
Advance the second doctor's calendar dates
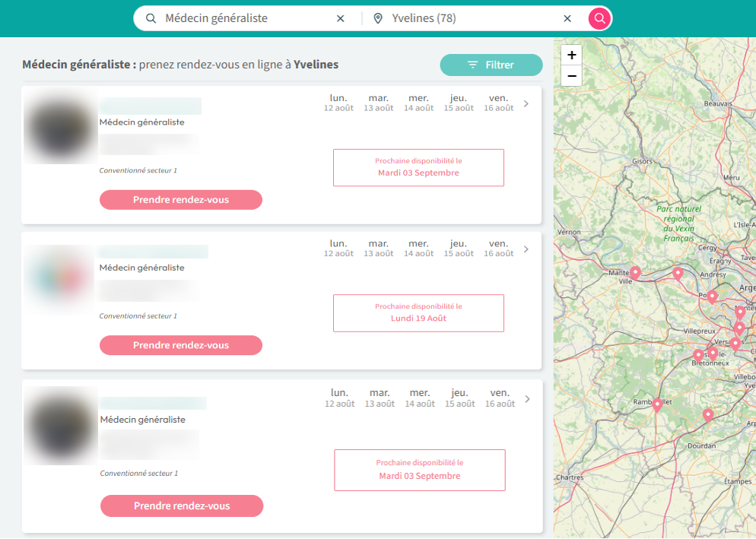(x=526, y=249)
